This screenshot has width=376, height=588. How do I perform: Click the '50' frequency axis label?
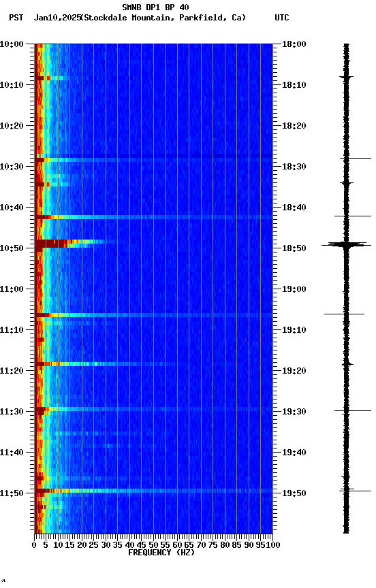click(x=153, y=546)
